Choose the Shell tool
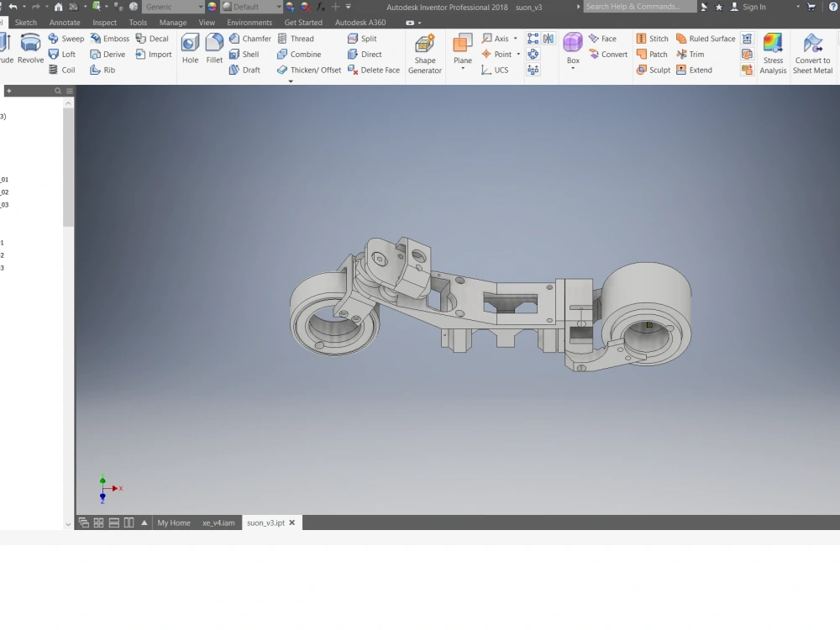This screenshot has width=840, height=630. point(244,54)
